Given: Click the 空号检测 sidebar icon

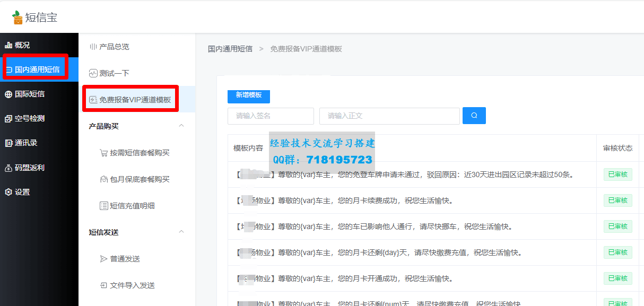Looking at the screenshot, I should [8, 119].
